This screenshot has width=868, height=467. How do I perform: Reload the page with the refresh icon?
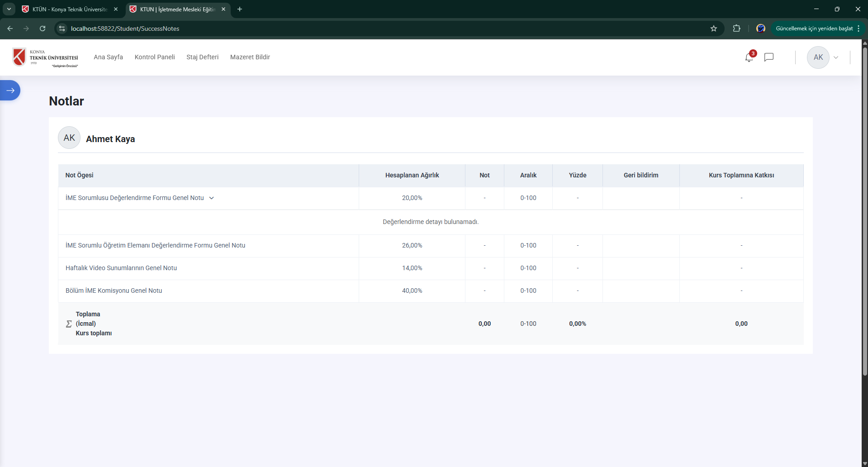pyautogui.click(x=43, y=29)
